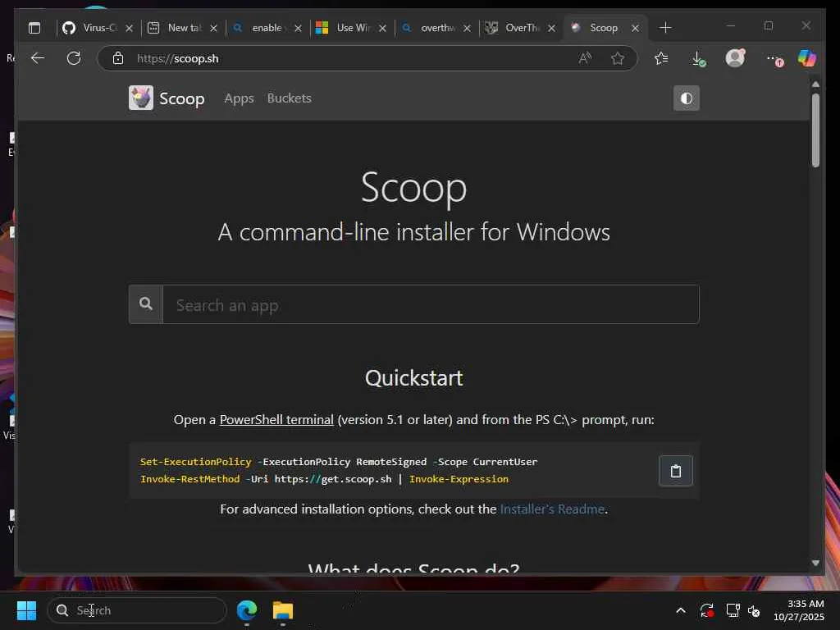Toggle dark/light theme button

(x=687, y=98)
